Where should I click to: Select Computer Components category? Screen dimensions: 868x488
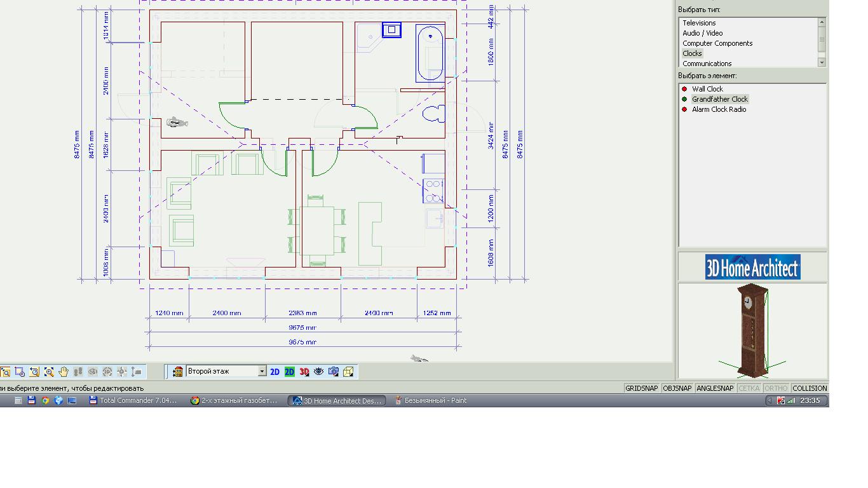point(717,43)
